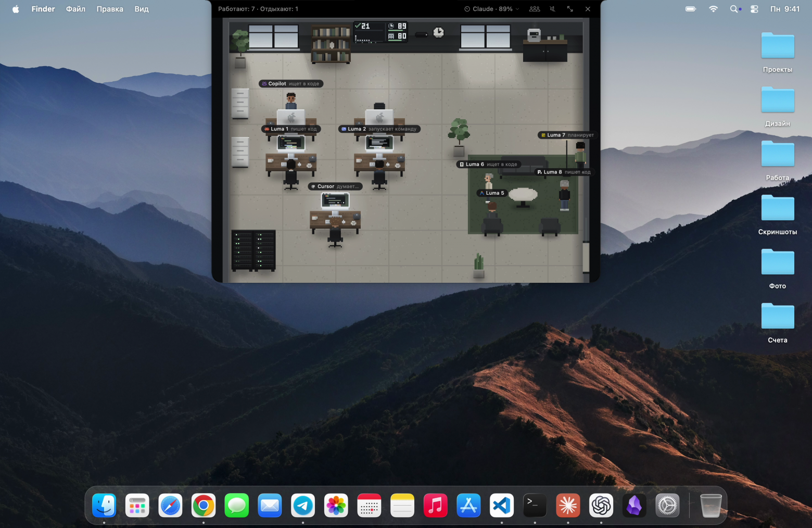812x528 pixels.
Task: Open ChatGPT from the dock
Action: click(601, 505)
